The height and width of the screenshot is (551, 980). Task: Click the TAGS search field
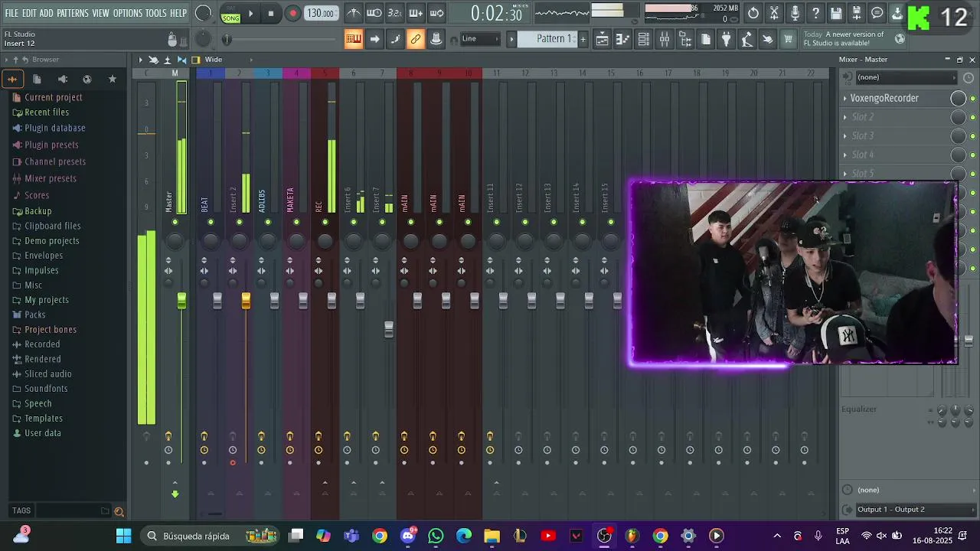coord(73,510)
